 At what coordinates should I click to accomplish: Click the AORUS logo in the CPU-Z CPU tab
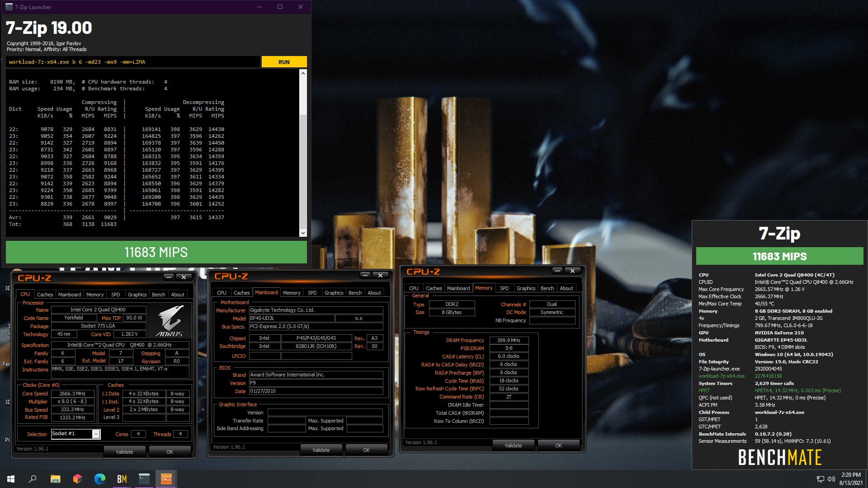170,321
